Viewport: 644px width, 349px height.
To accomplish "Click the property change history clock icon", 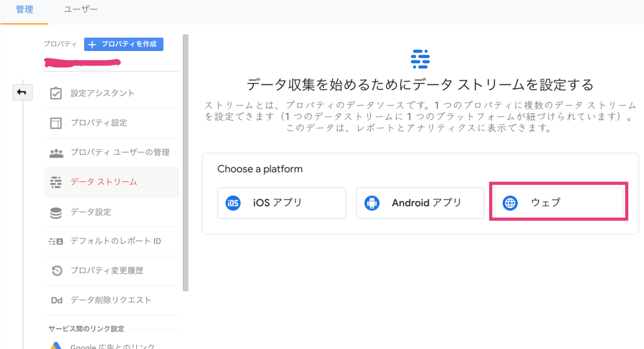I will pos(56,271).
